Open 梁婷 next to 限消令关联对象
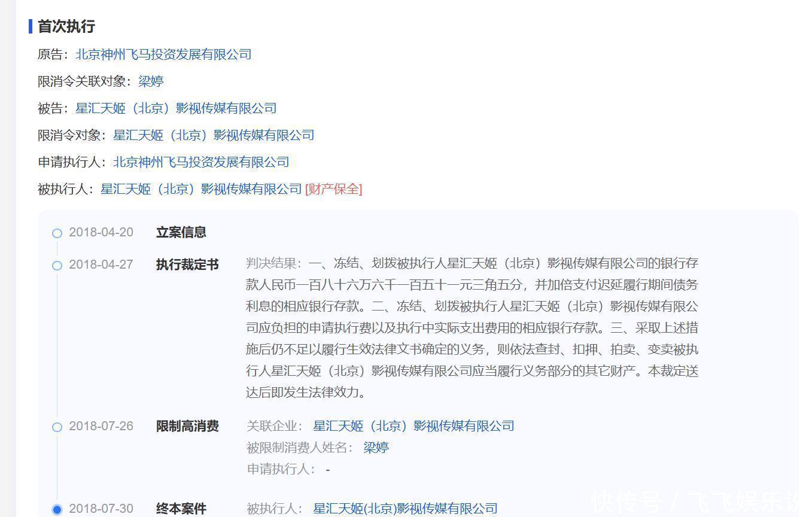 coord(151,81)
